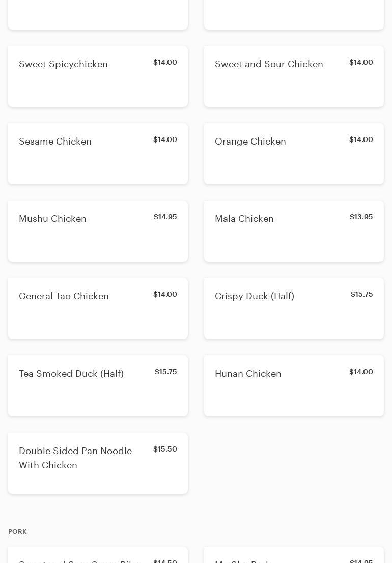Click the $15.50 Pan Noodle price
392x563 pixels.
tap(165, 449)
